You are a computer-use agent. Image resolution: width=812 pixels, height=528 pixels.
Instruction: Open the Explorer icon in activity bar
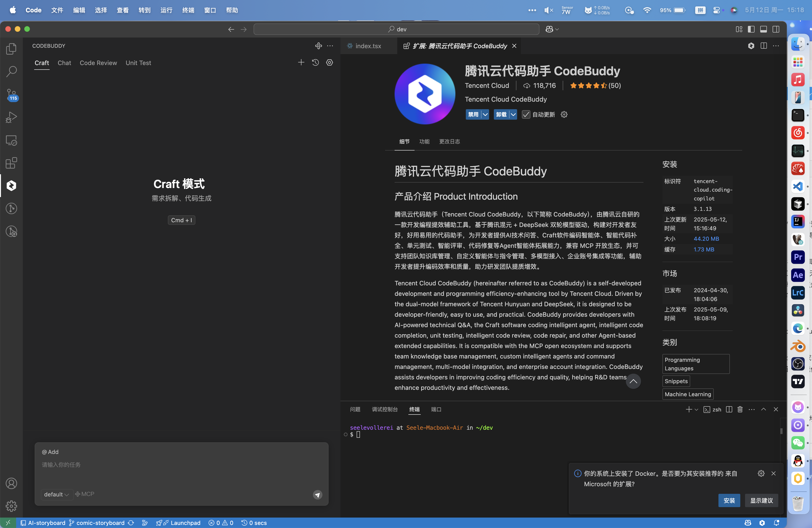click(11, 49)
